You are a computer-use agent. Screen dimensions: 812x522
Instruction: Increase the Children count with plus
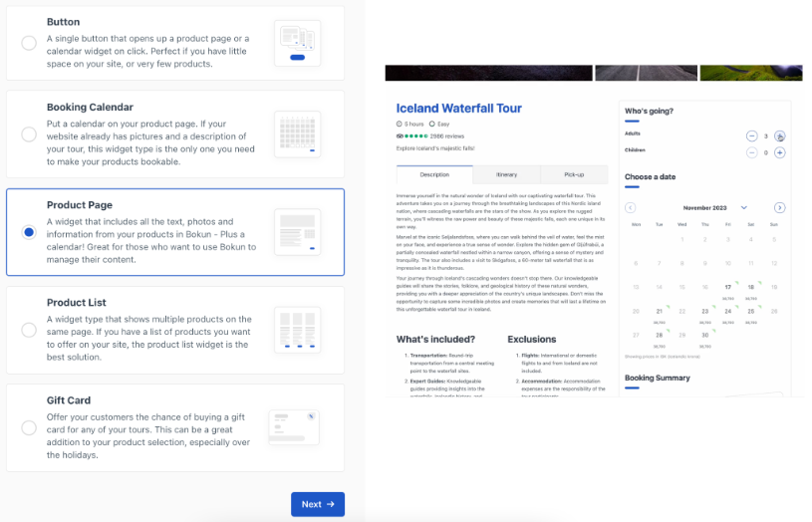(780, 152)
